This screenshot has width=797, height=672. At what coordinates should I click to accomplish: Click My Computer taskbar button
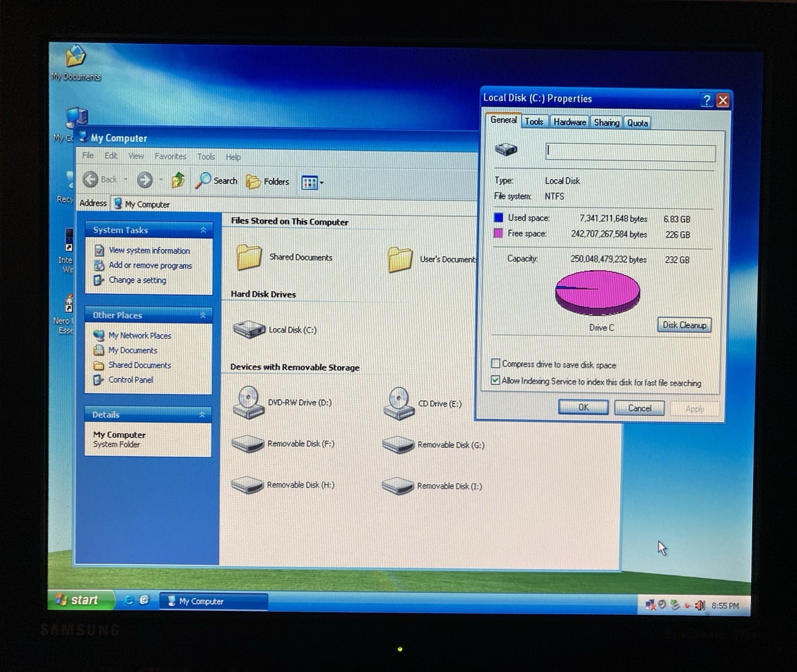213,601
